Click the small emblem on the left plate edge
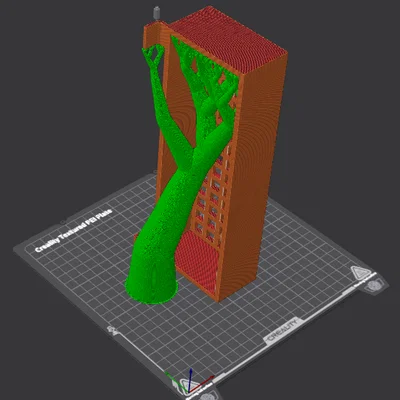This screenshot has width=400, height=400. pos(112,330)
